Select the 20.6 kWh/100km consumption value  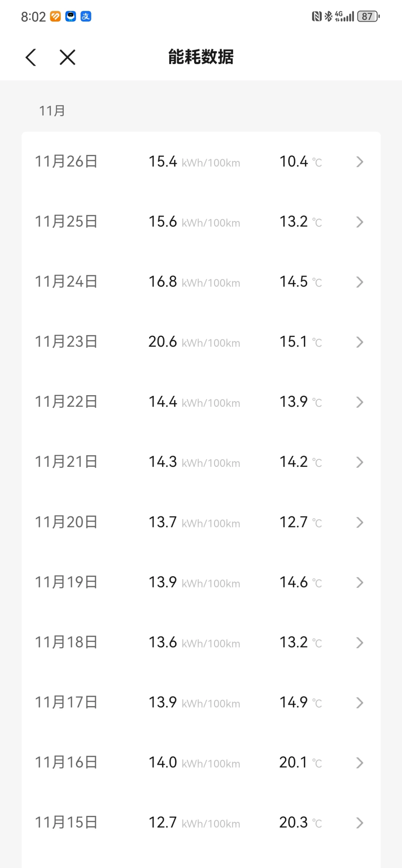tap(194, 342)
